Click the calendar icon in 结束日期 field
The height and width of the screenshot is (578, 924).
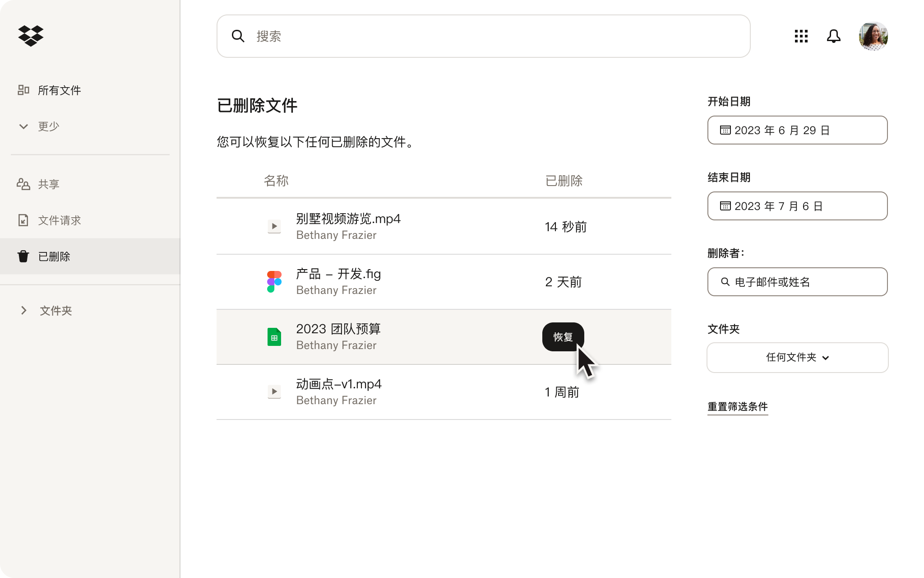[x=725, y=206]
